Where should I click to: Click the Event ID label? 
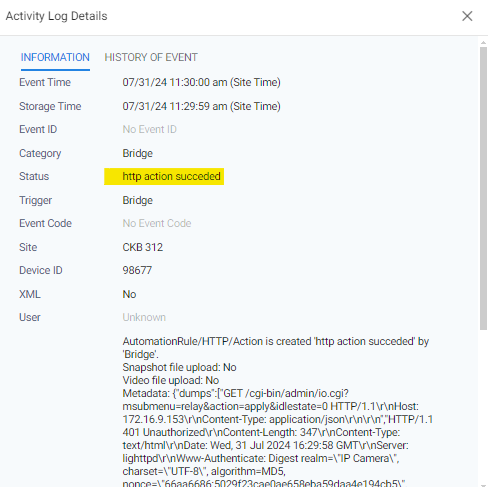(x=38, y=129)
